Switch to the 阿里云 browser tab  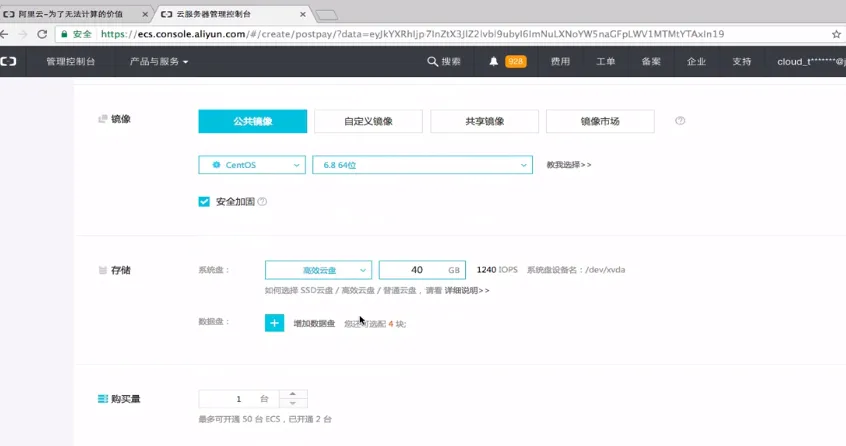click(75, 15)
